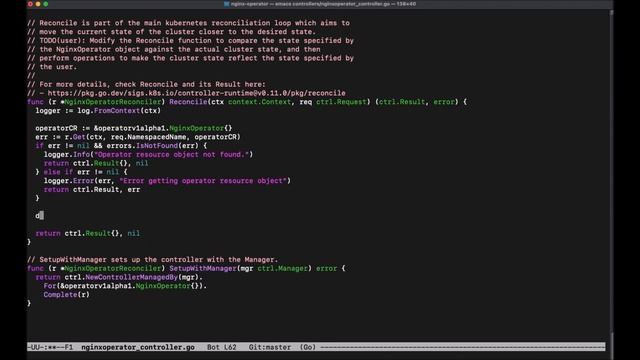
Task: Click the 'Git:master' branch indicator
Action: click(270, 347)
